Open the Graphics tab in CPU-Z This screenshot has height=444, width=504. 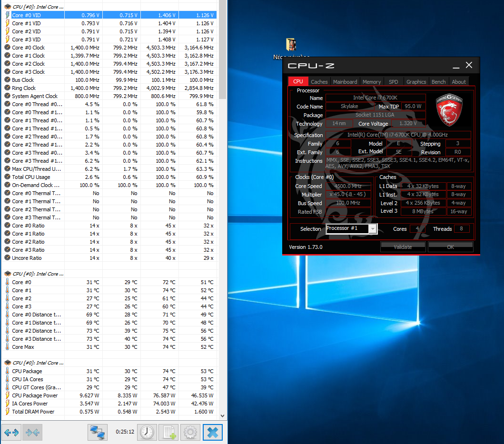(416, 82)
